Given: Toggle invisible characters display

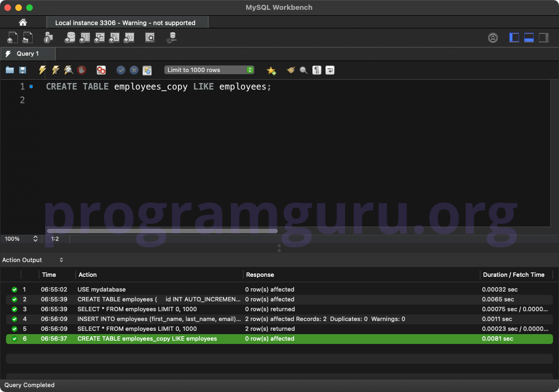Looking at the screenshot, I should pyautogui.click(x=317, y=70).
